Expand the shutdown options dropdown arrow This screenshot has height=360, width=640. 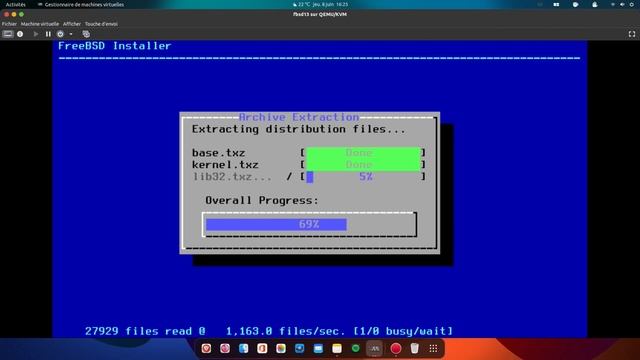point(71,34)
